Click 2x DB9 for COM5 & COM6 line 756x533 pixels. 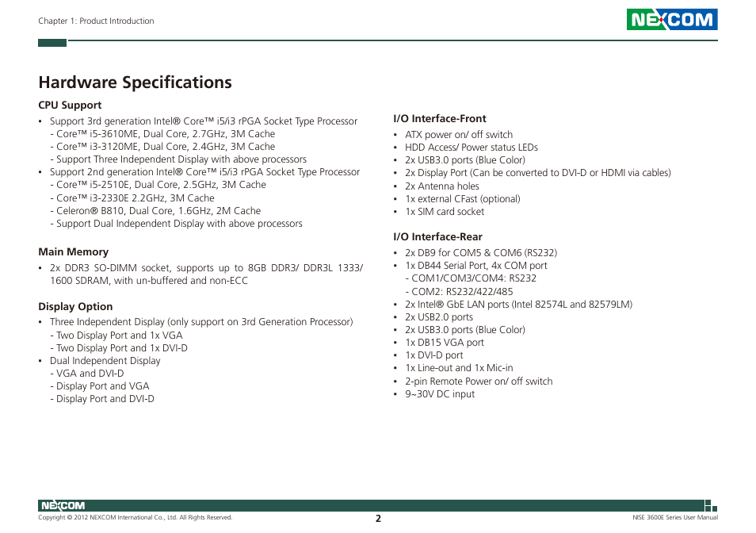(x=481, y=253)
